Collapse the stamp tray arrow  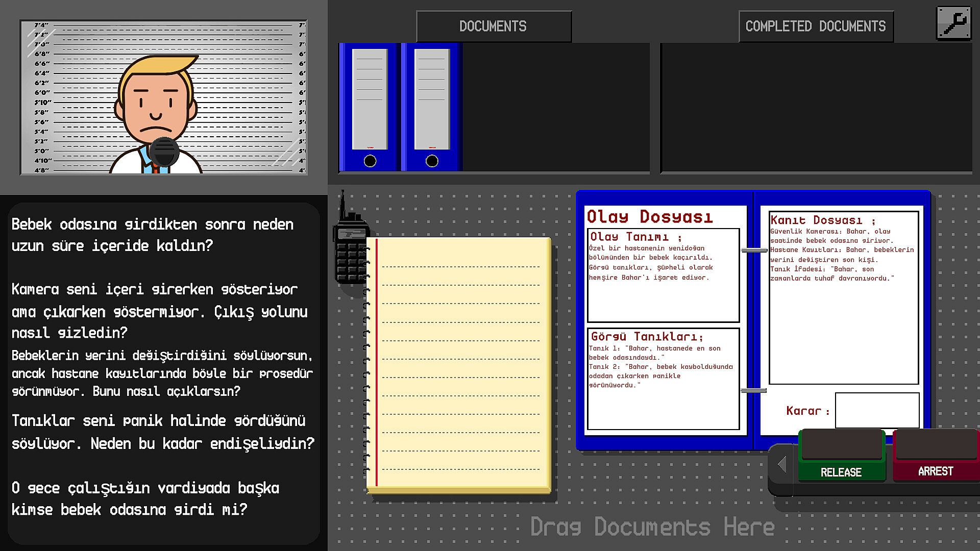(781, 465)
